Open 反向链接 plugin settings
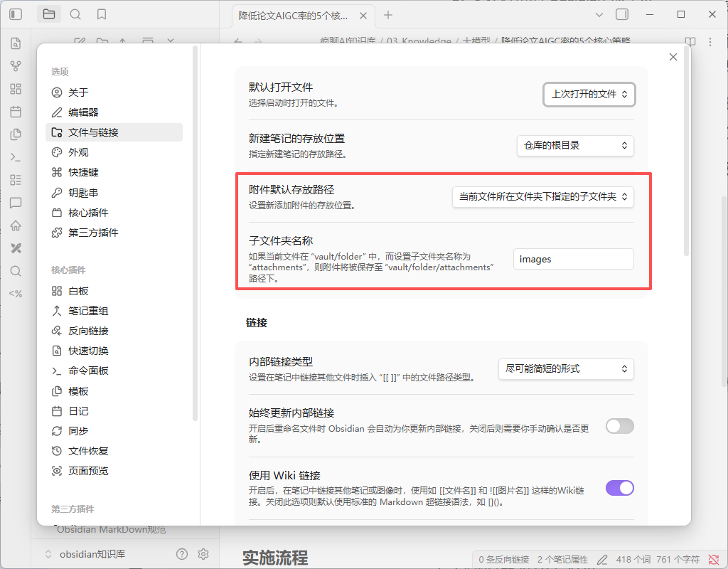Viewport: 728px width, 569px height. [114, 331]
